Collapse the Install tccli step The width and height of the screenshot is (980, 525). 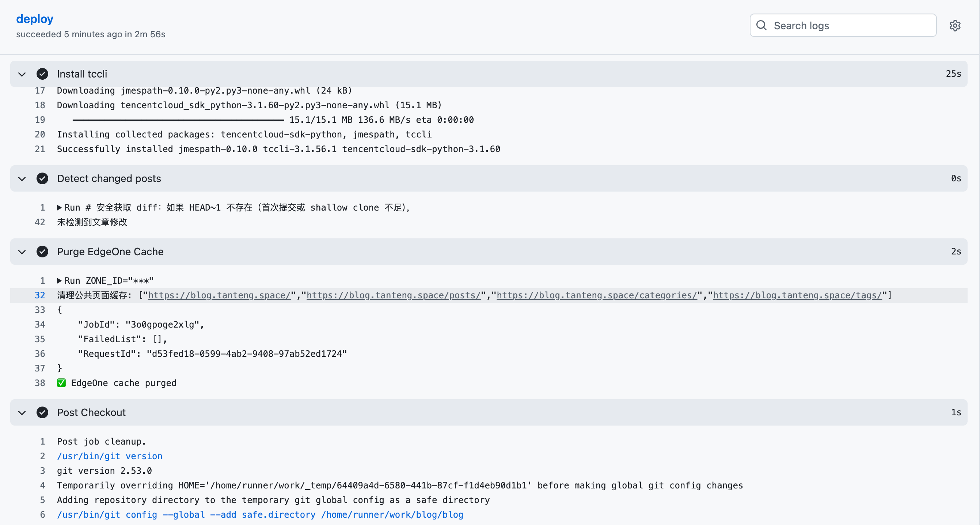pyautogui.click(x=22, y=74)
